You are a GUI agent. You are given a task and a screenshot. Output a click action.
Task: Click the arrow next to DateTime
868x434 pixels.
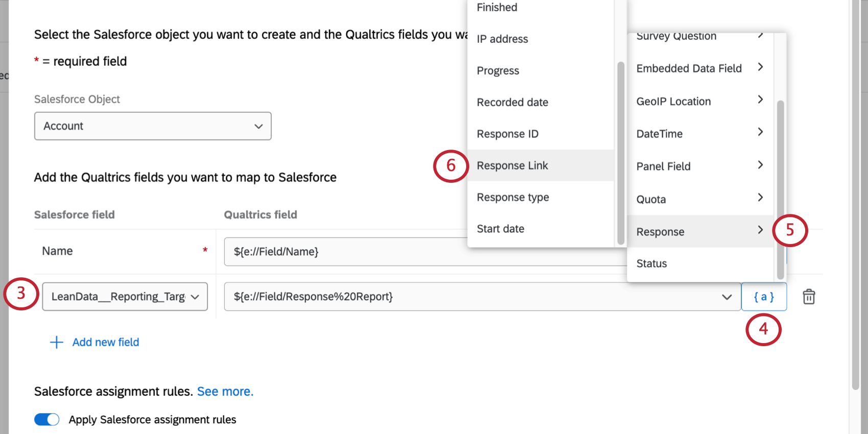760,132
